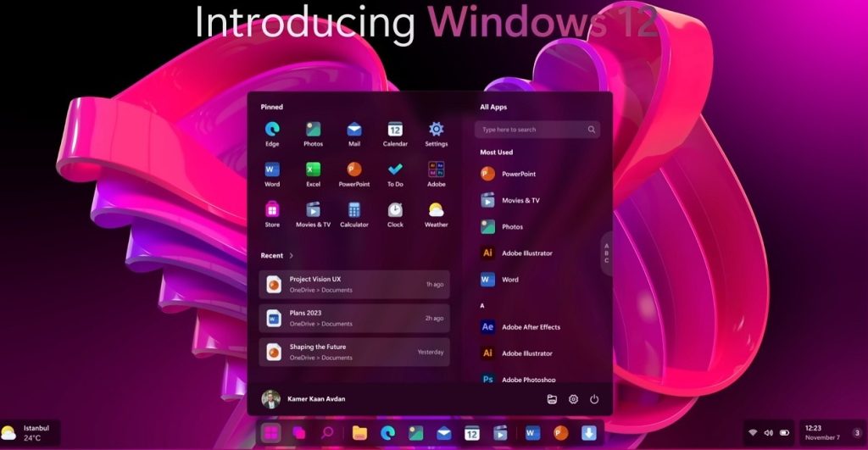Open the pinned To Do app
The image size is (868, 450).
[x=395, y=175]
